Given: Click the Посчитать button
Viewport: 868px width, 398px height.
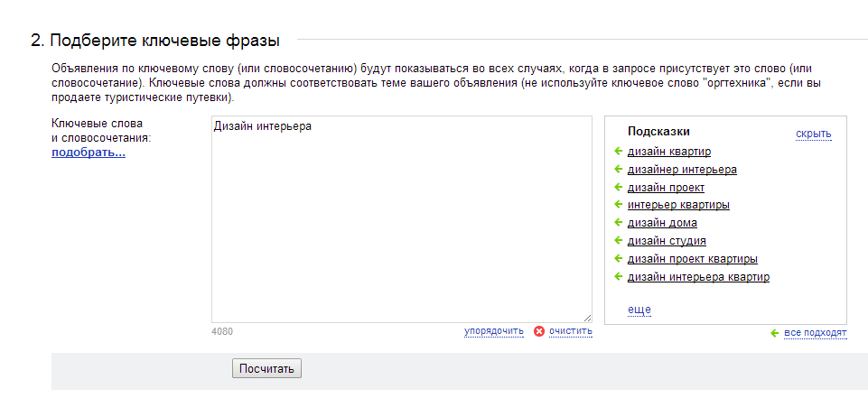Looking at the screenshot, I should coord(266,369).
